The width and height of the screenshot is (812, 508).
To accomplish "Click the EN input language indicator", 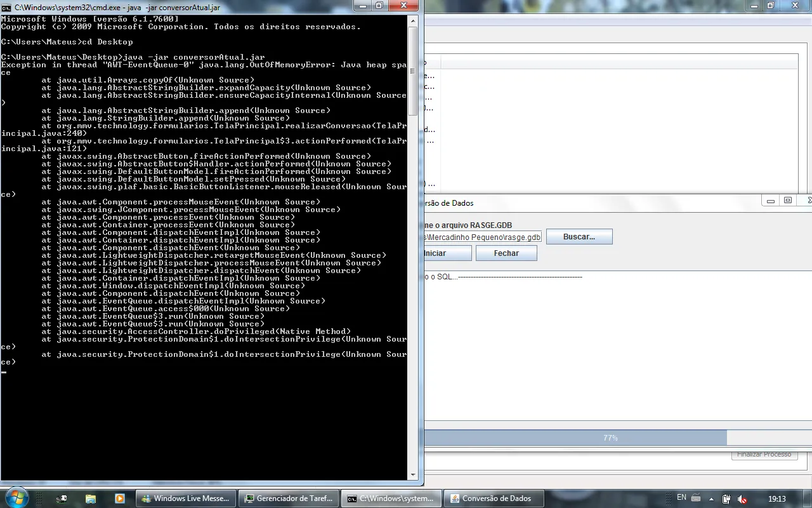I will [682, 498].
